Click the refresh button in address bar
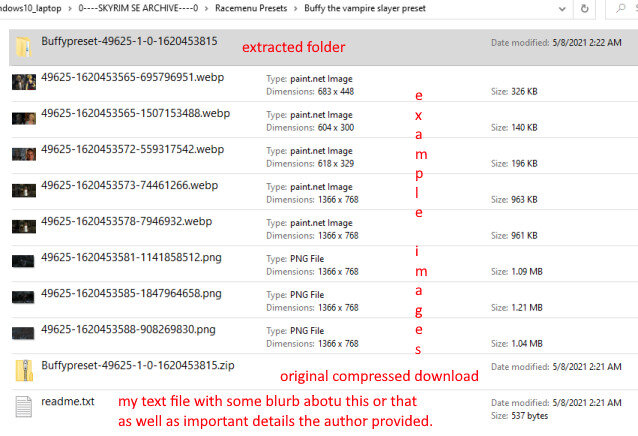This screenshot has height=436, width=638. click(584, 8)
